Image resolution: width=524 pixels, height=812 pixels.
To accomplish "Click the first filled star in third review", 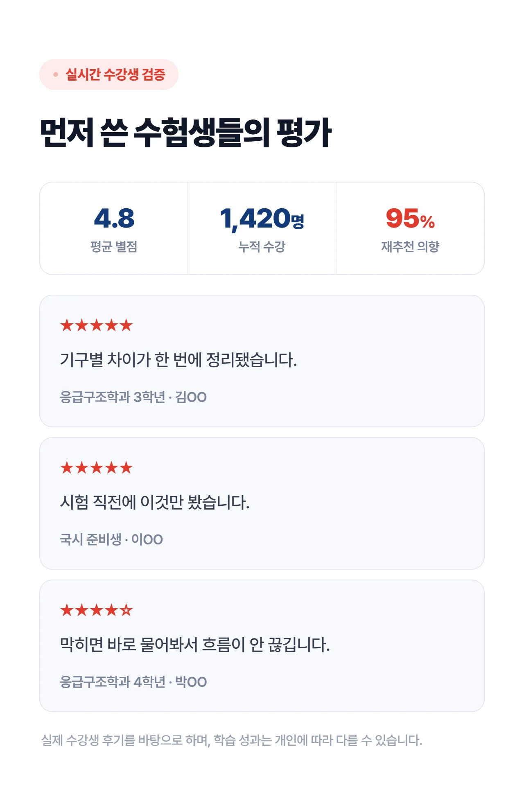I will [67, 610].
